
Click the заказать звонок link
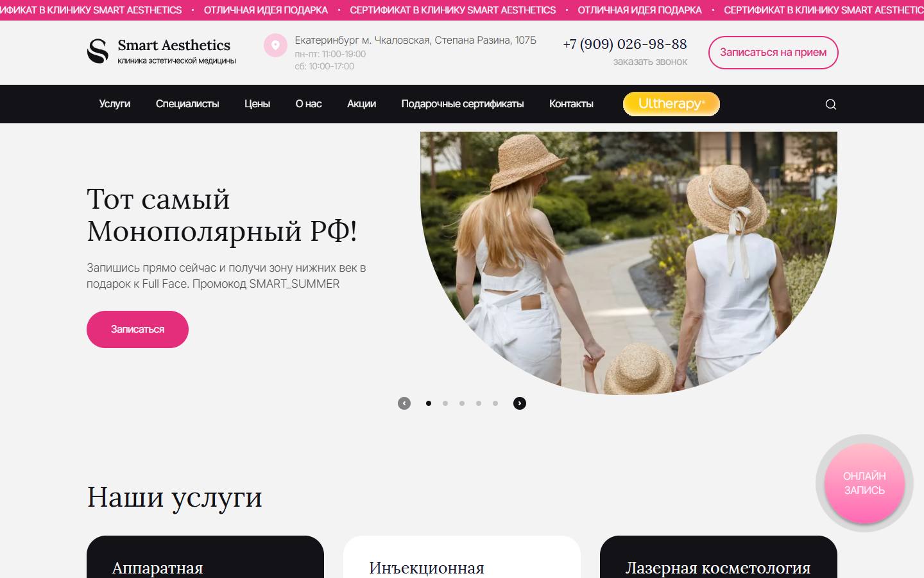[x=650, y=62]
